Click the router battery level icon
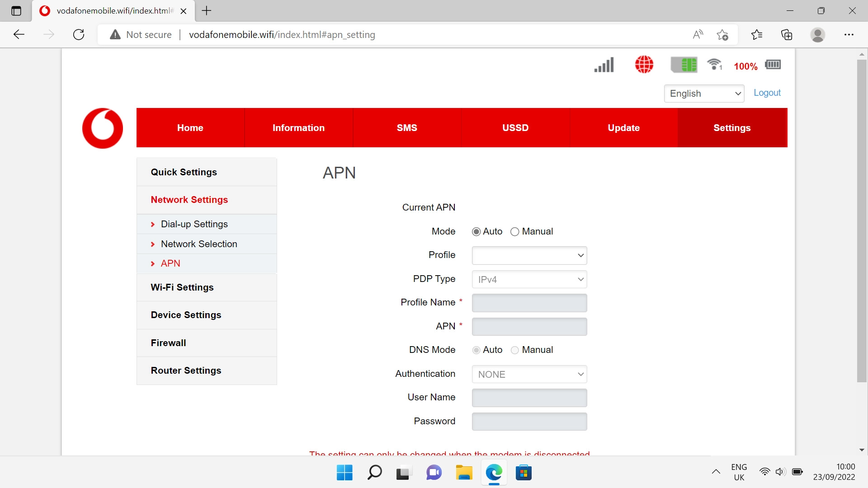 tap(773, 65)
